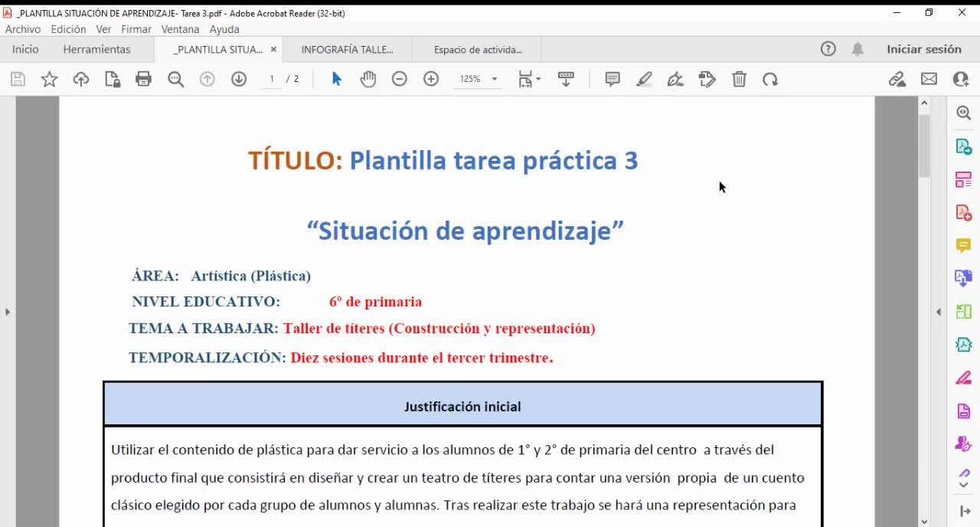Open Request Signatures tool in sidebar
The image size is (980, 527).
pos(963,444)
